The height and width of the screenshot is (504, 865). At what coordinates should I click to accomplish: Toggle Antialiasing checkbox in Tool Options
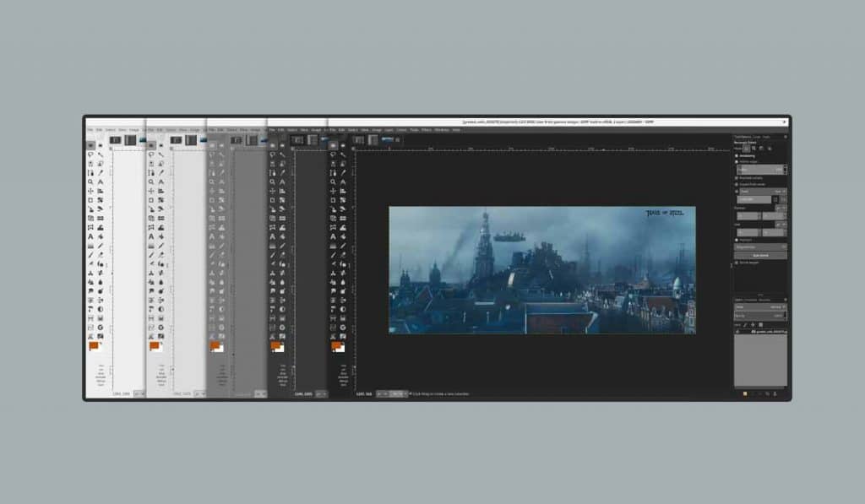737,156
